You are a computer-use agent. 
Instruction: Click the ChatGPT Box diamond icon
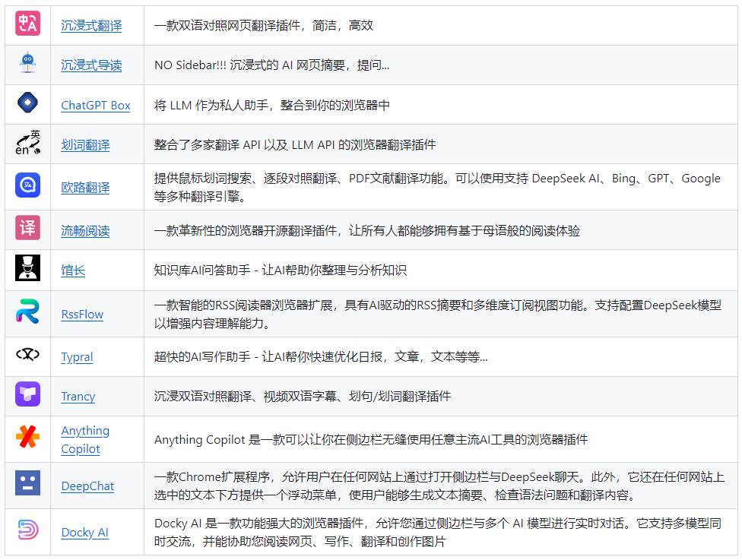[27, 103]
